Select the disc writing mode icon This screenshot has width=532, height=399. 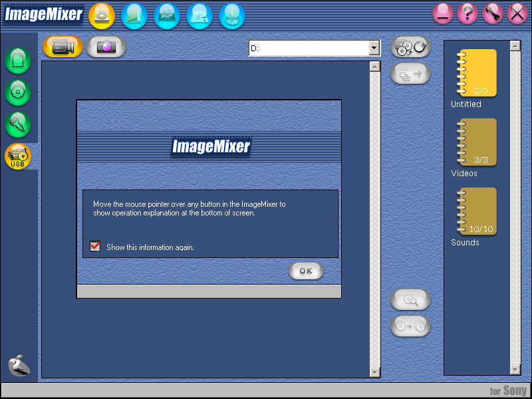[232, 16]
